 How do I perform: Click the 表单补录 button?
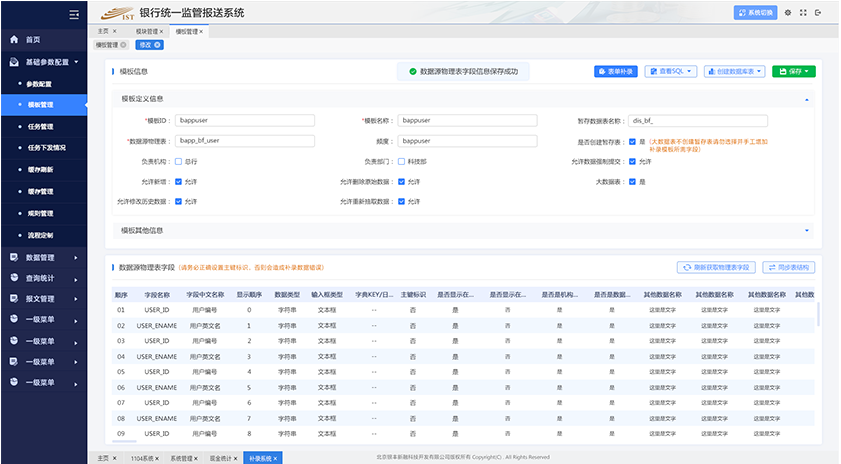[616, 72]
